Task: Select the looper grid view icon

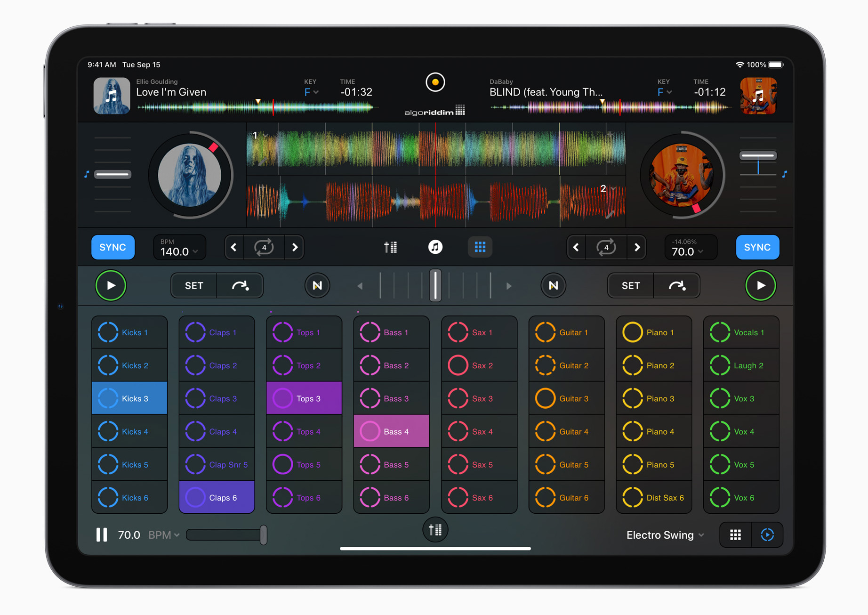Action: tap(480, 247)
